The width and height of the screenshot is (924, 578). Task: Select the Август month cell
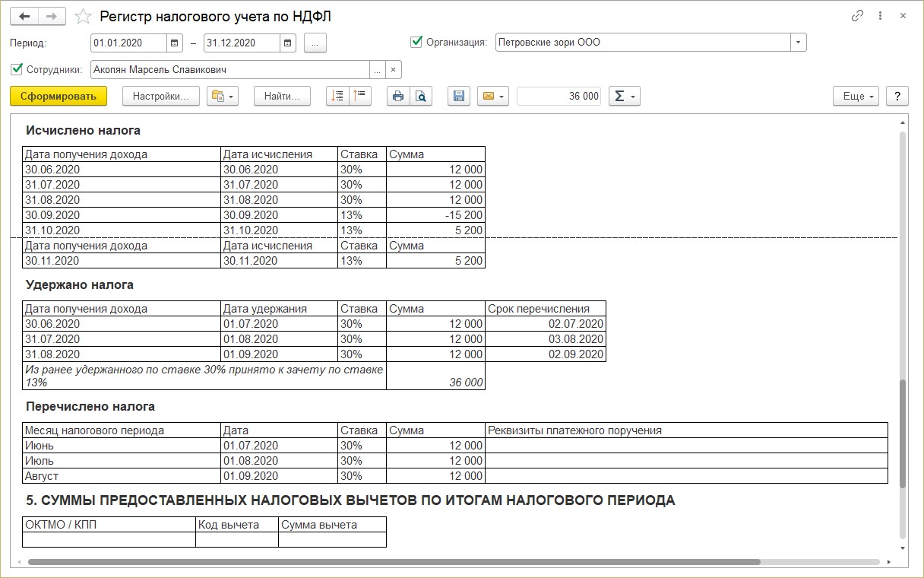[x=122, y=476]
